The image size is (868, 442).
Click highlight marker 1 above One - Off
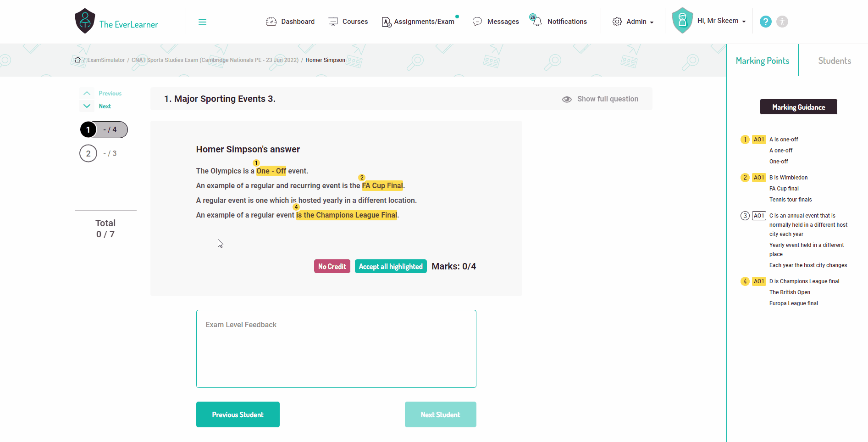256,163
